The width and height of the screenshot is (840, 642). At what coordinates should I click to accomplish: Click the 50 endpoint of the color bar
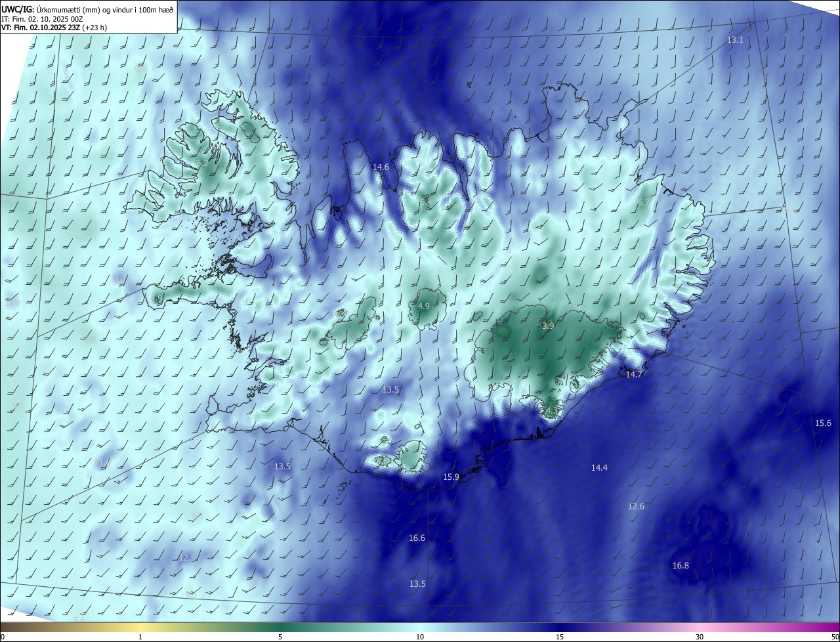click(834, 637)
